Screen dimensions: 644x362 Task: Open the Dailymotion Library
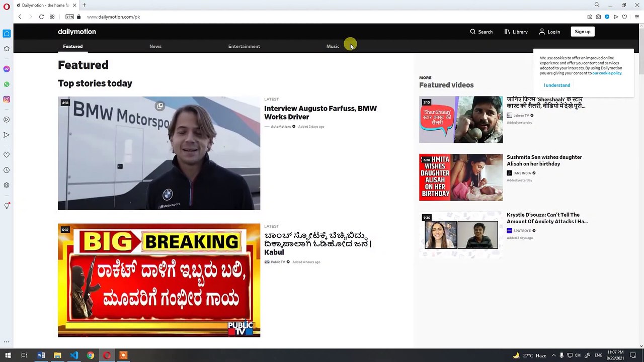[x=516, y=32]
